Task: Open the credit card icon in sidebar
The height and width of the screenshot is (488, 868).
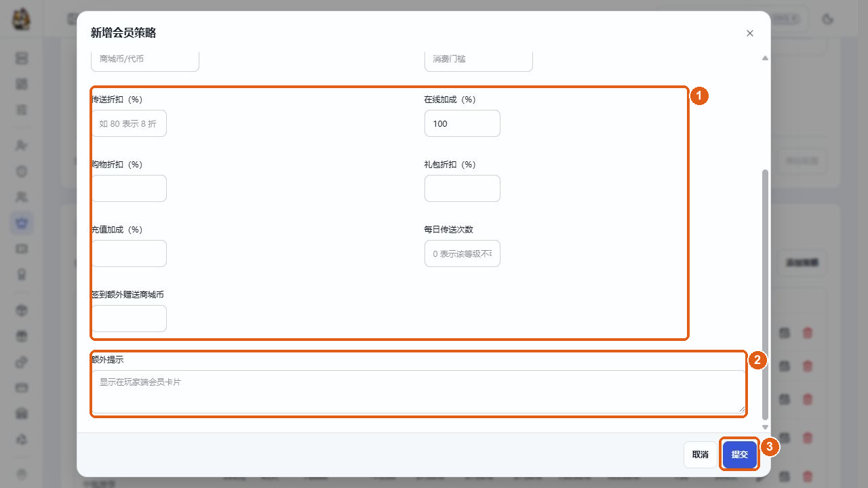Action: (x=22, y=388)
